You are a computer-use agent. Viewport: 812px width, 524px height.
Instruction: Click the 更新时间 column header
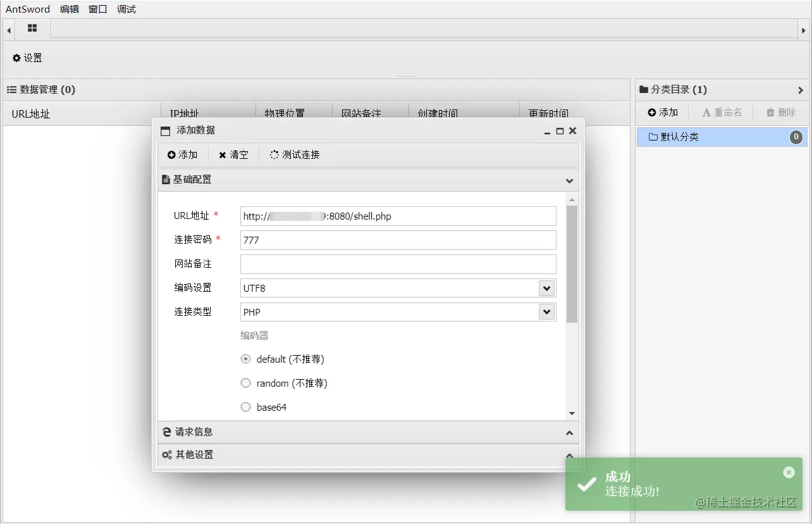coord(575,114)
